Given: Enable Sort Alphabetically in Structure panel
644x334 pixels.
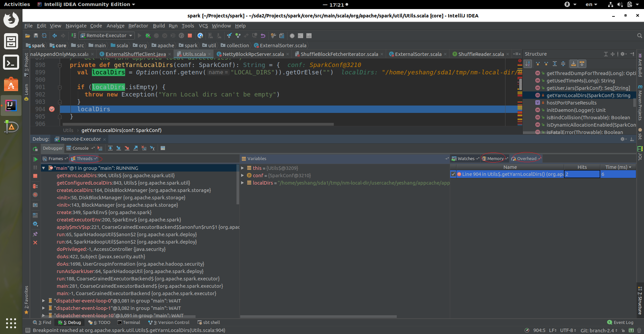Looking at the screenshot, I should click(528, 64).
